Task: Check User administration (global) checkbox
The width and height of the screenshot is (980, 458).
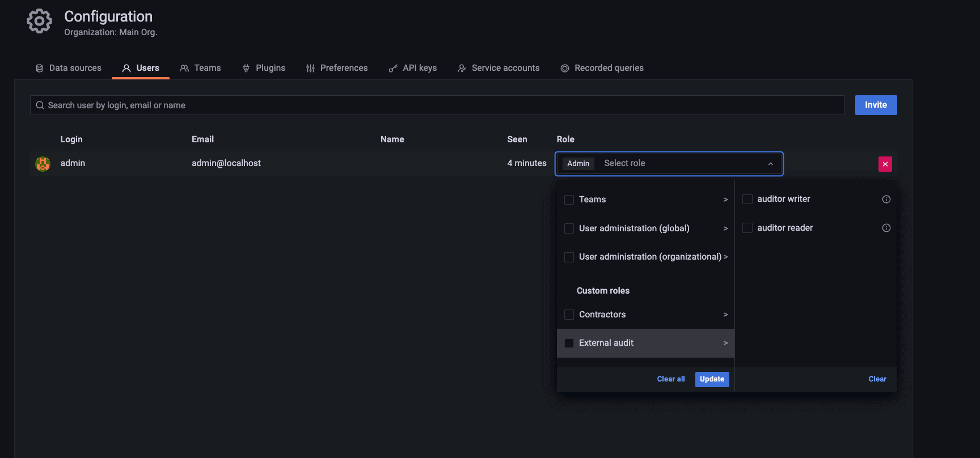Action: tap(569, 228)
